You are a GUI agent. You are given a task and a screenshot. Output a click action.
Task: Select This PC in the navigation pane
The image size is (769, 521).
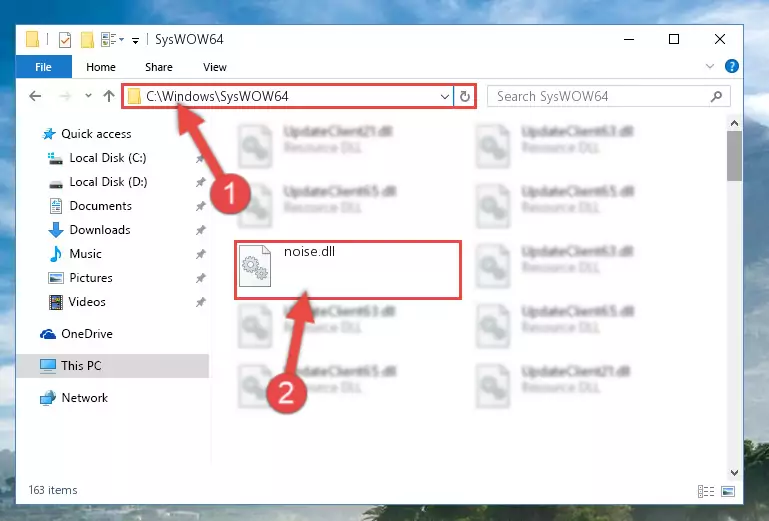(x=113, y=365)
